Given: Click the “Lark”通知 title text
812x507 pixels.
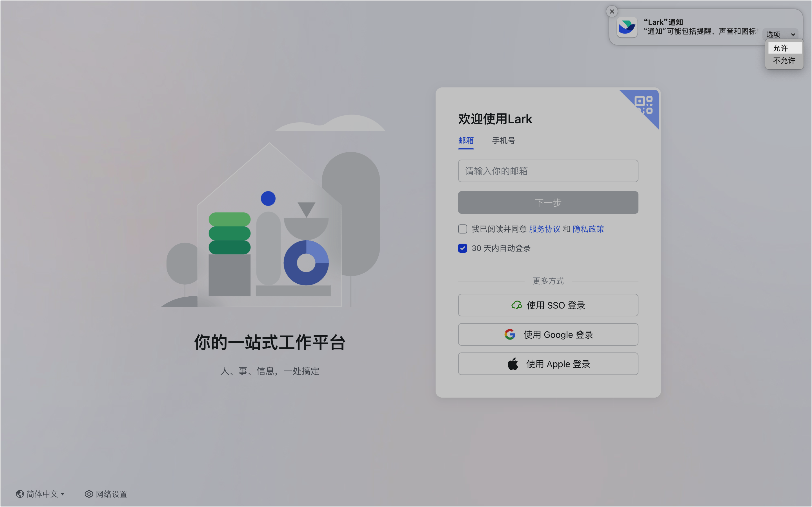Looking at the screenshot, I should point(663,22).
